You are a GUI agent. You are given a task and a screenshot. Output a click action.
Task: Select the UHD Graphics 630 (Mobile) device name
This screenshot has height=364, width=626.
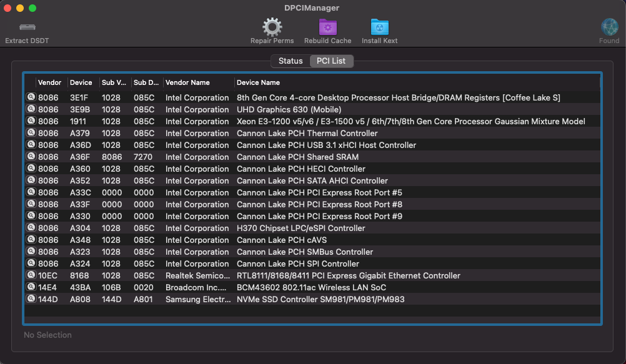[x=289, y=109]
